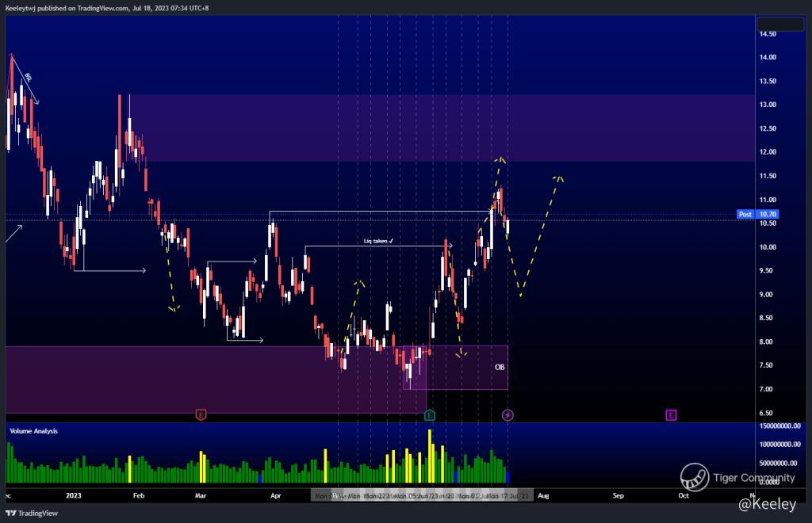Viewport: 812px width, 523px height.
Task: Click the 12.50 price axis label
Action: [x=768, y=128]
